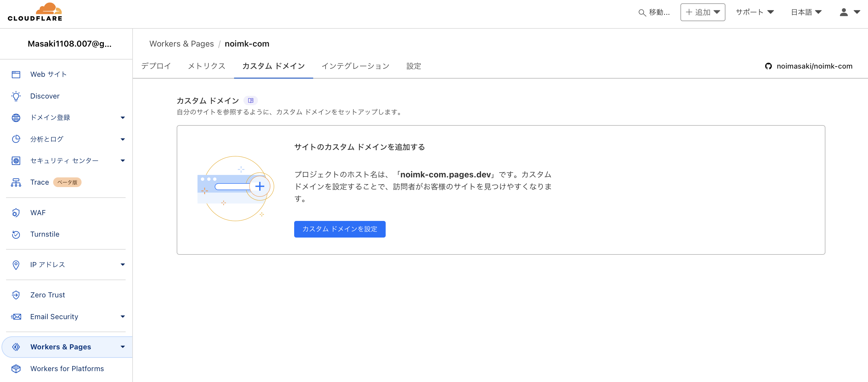Click the search magnifier icon
The height and width of the screenshot is (382, 868).
pos(642,12)
